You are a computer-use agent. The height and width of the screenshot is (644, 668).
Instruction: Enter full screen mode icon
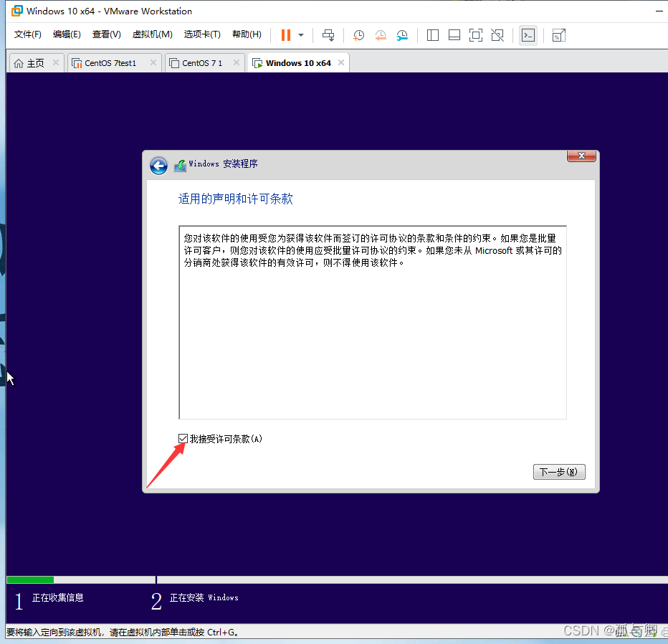point(475,35)
